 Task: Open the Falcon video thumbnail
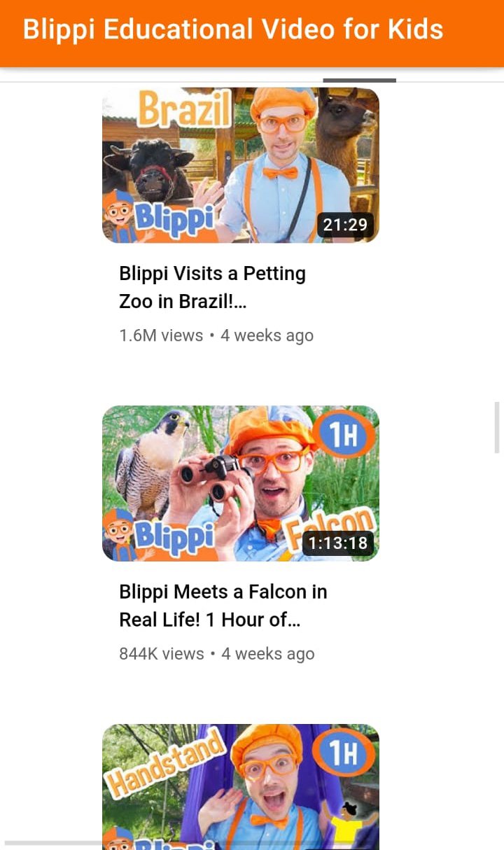click(x=241, y=483)
